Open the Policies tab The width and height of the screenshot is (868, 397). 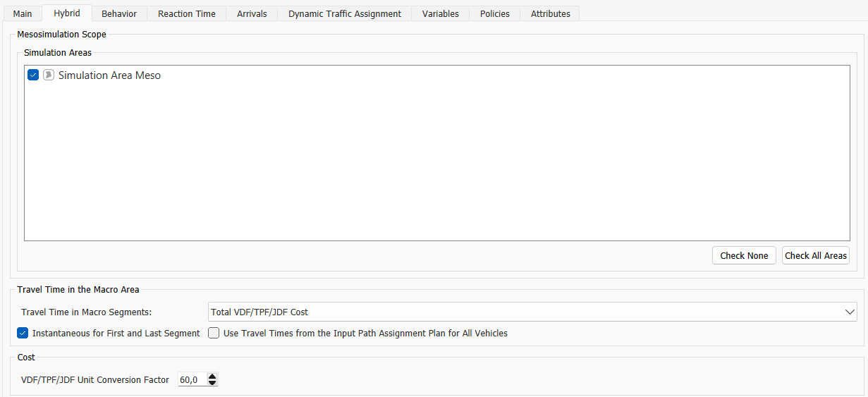point(495,13)
